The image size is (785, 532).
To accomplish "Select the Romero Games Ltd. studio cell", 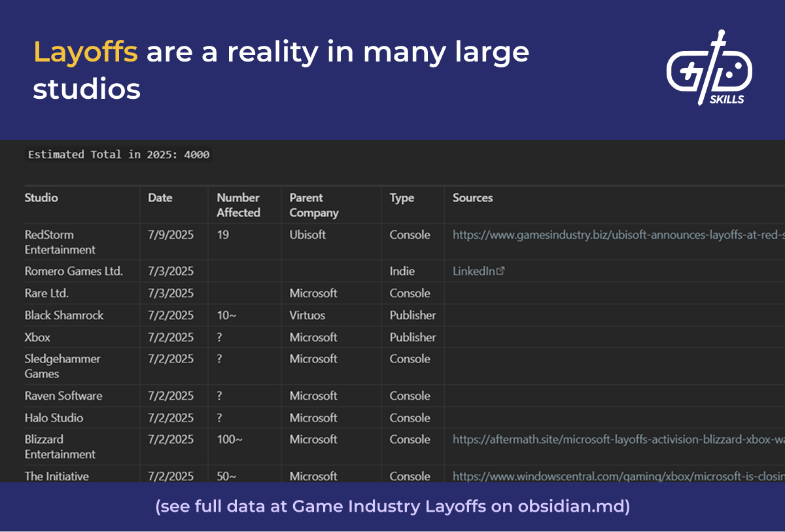I will click(x=74, y=271).
